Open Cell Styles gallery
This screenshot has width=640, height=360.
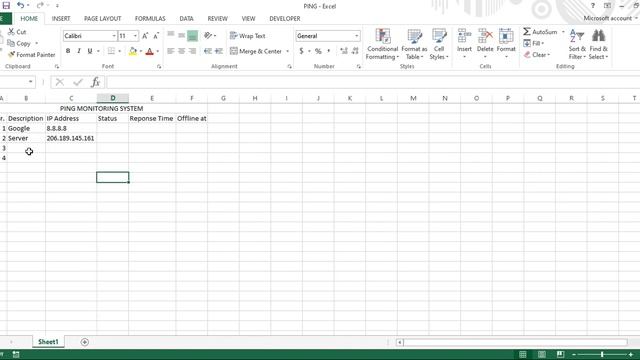(x=439, y=44)
